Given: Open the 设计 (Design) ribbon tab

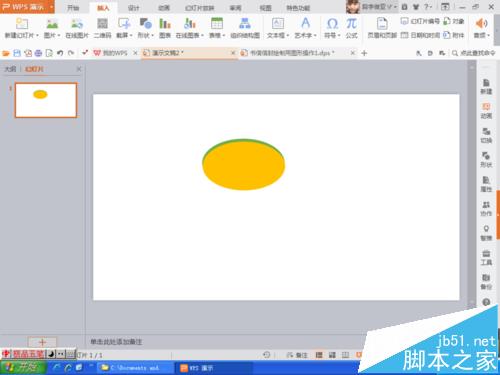Looking at the screenshot, I should (x=133, y=8).
